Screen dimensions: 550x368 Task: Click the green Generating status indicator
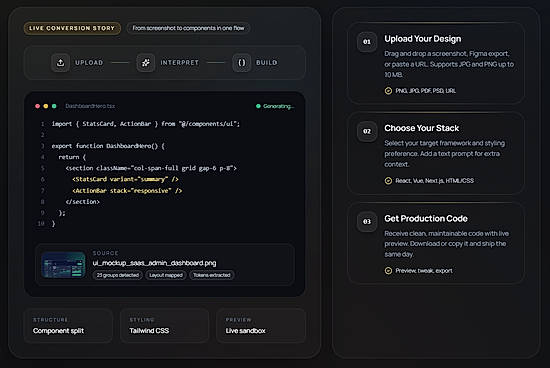(275, 106)
